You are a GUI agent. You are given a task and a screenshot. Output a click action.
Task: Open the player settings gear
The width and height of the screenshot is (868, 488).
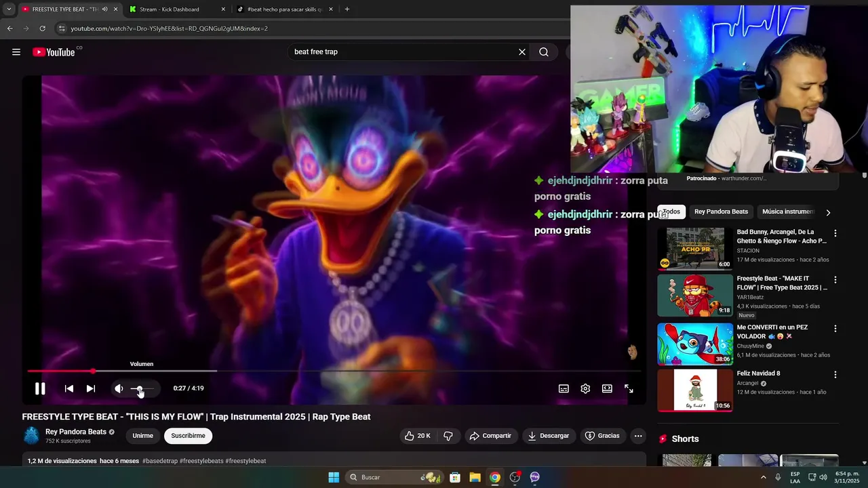[x=585, y=388]
